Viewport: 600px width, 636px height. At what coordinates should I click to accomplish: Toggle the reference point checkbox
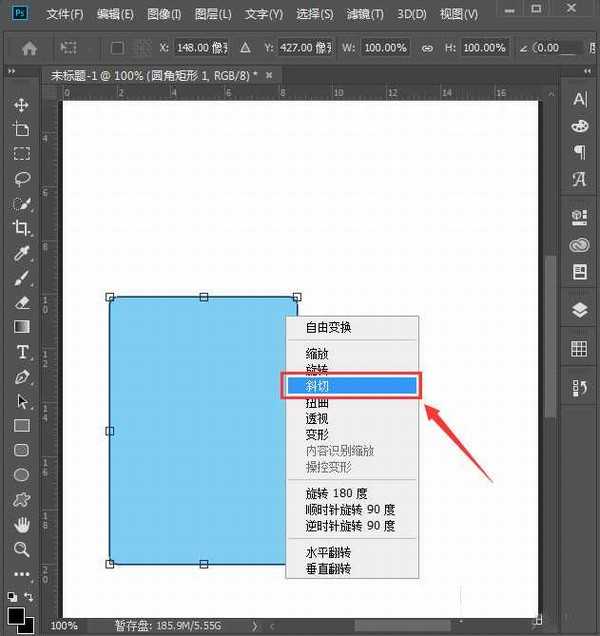click(x=116, y=48)
